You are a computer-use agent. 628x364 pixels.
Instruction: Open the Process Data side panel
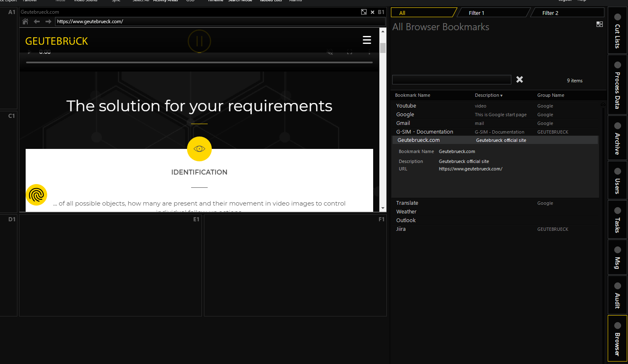pyautogui.click(x=617, y=85)
